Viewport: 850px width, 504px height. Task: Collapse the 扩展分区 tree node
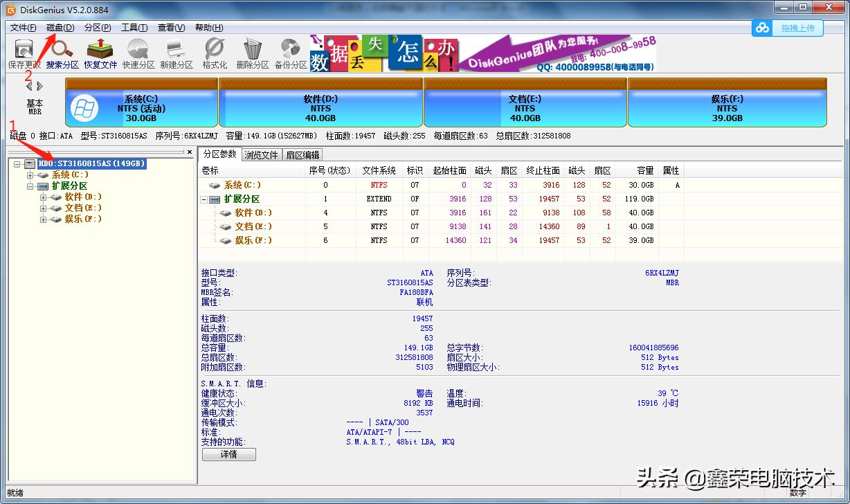30,186
